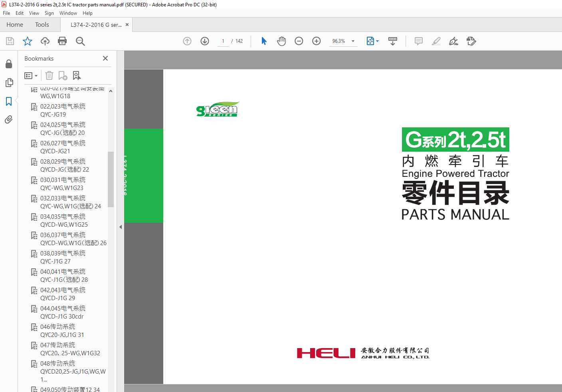Image resolution: width=562 pixels, height=392 pixels.
Task: Open bookmark 036,037 QYCD-WG,W1G(选配) 26
Action: click(x=73, y=239)
